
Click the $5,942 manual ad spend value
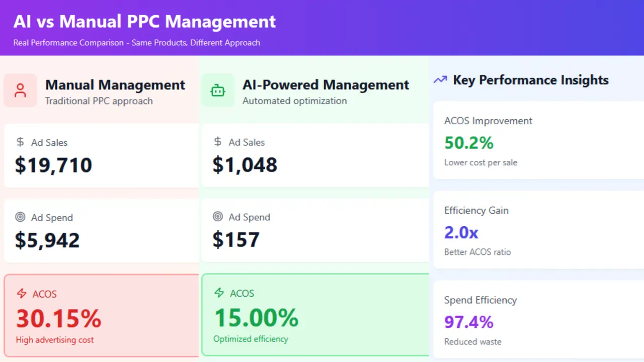[47, 240]
